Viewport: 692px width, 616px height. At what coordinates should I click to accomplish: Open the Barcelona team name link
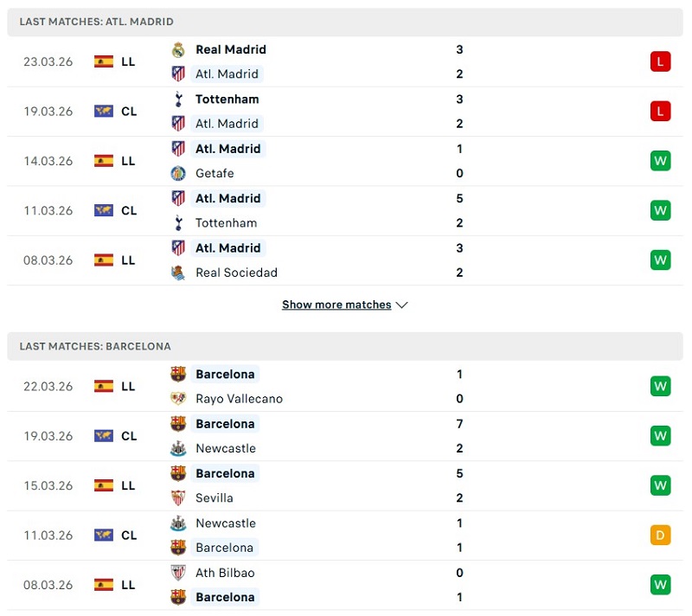226,374
